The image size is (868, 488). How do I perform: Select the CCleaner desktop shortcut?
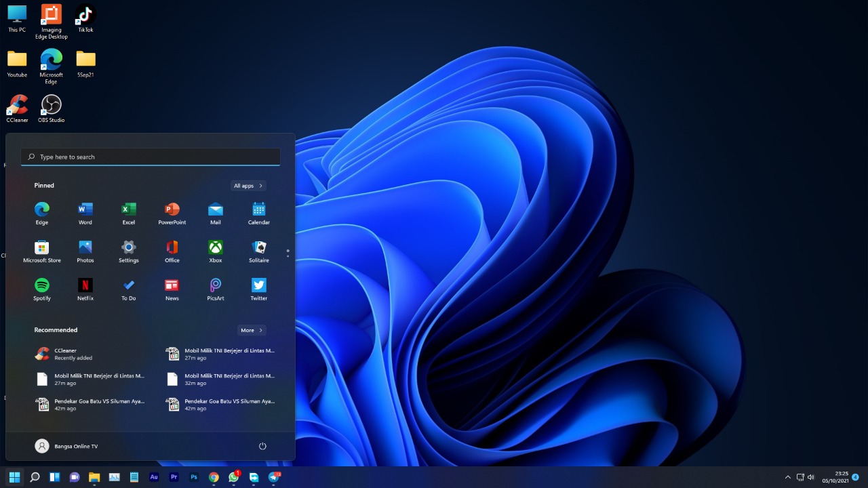pos(17,109)
